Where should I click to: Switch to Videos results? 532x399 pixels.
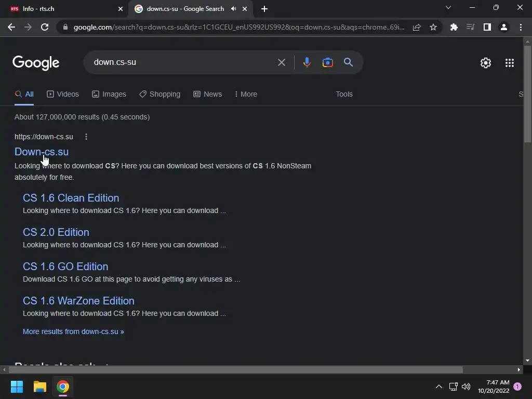(63, 95)
